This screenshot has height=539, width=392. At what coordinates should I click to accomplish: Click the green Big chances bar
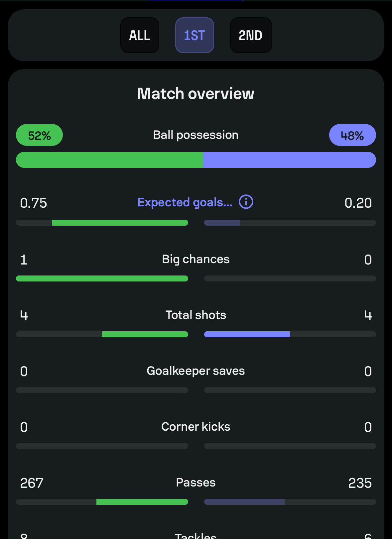click(x=102, y=278)
